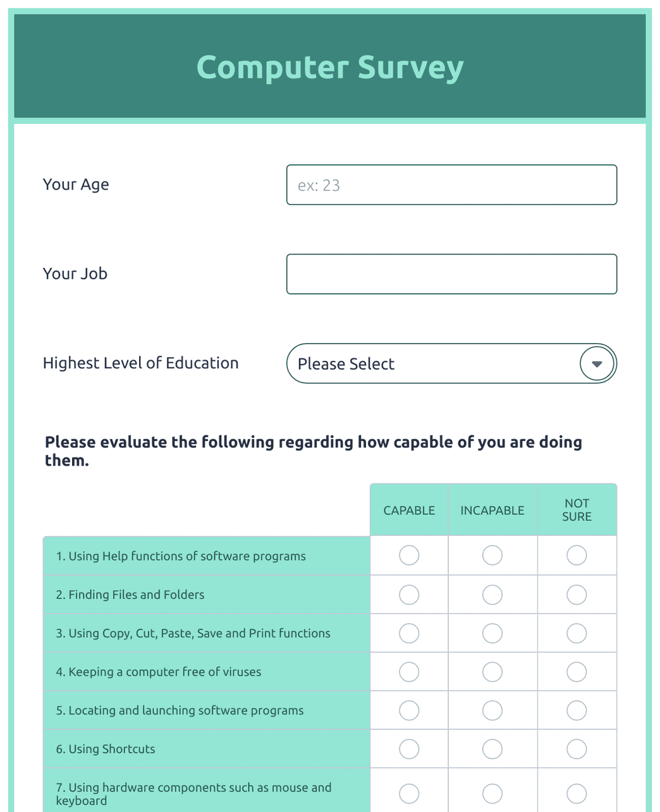Click the CAPABLE column header
The image size is (660, 812).
pos(408,510)
